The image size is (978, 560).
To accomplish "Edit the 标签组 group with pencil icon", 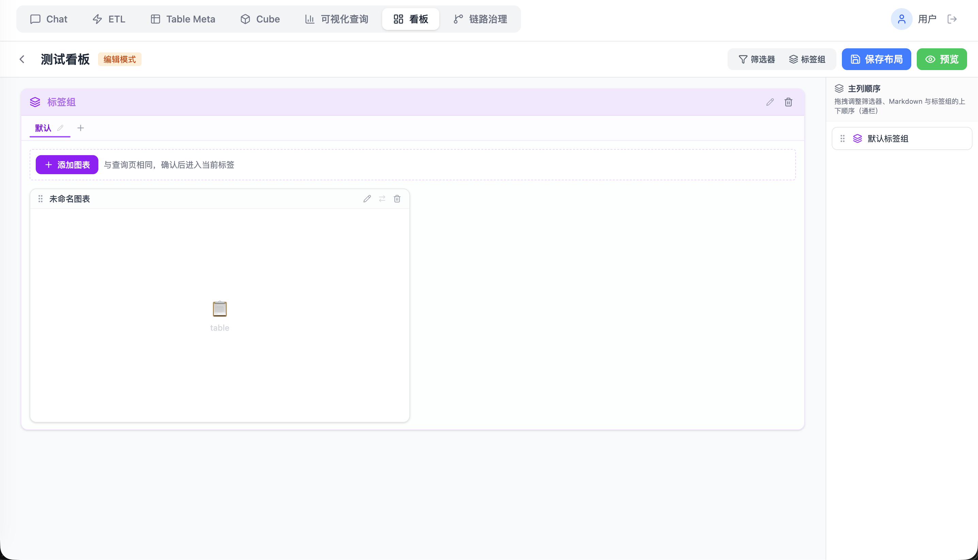I will point(769,102).
